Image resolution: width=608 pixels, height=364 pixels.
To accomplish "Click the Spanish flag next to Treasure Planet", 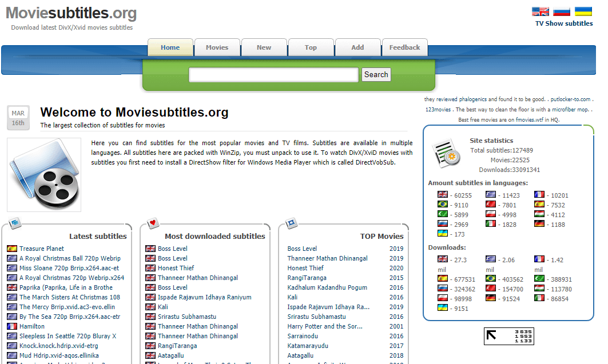I will [12, 248].
